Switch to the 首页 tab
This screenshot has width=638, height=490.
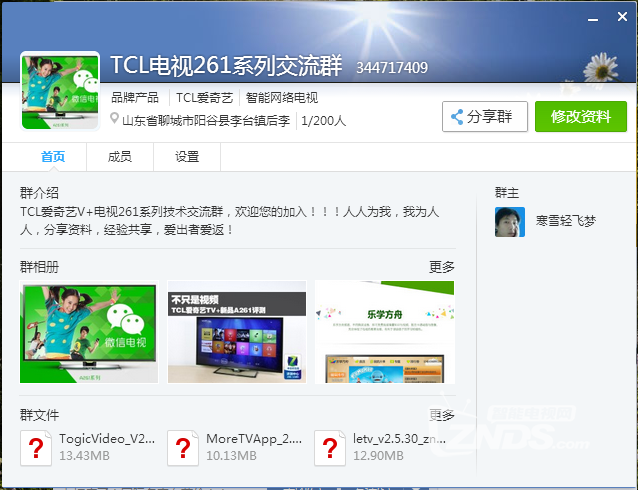coord(53,157)
